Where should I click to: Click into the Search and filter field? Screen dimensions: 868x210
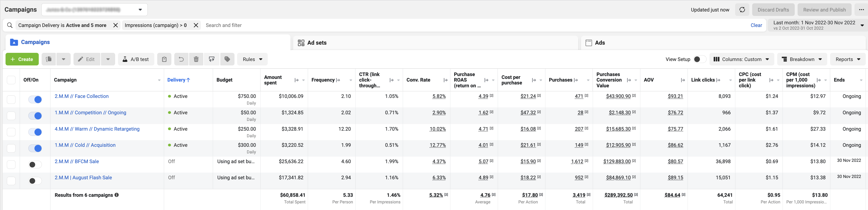[x=472, y=25]
